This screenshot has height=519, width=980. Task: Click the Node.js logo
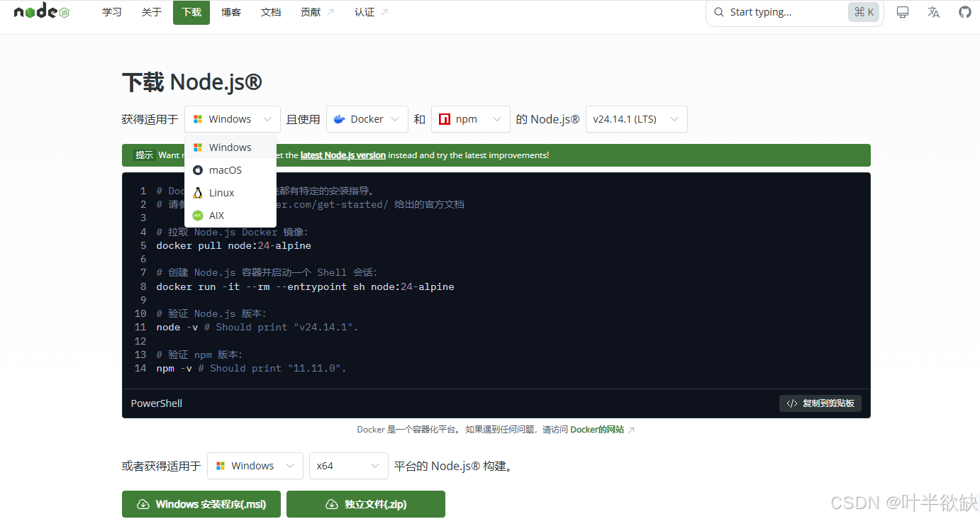tap(42, 11)
